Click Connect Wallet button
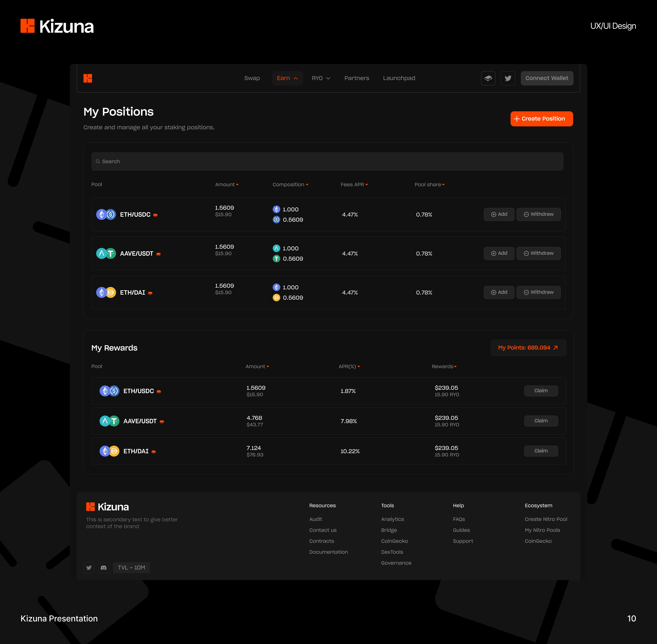 [547, 78]
